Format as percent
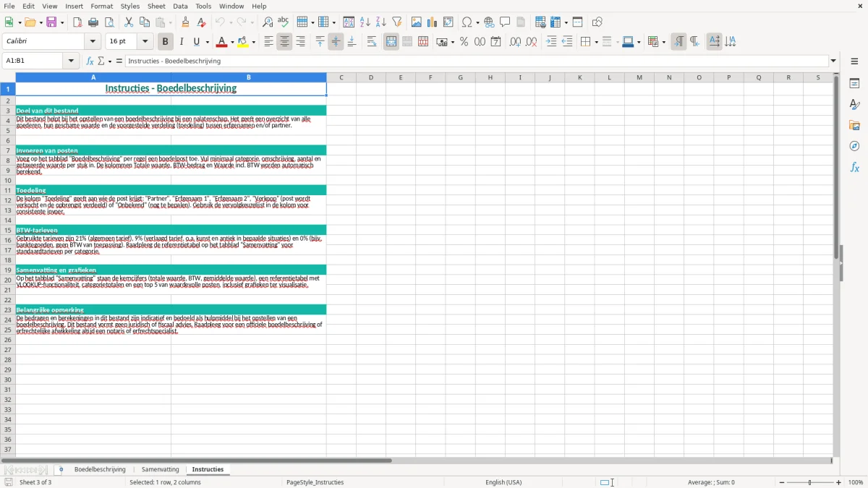 coord(464,42)
